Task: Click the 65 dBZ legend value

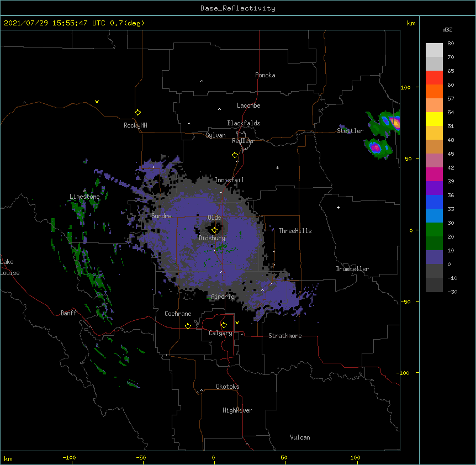Action: pyautogui.click(x=451, y=71)
